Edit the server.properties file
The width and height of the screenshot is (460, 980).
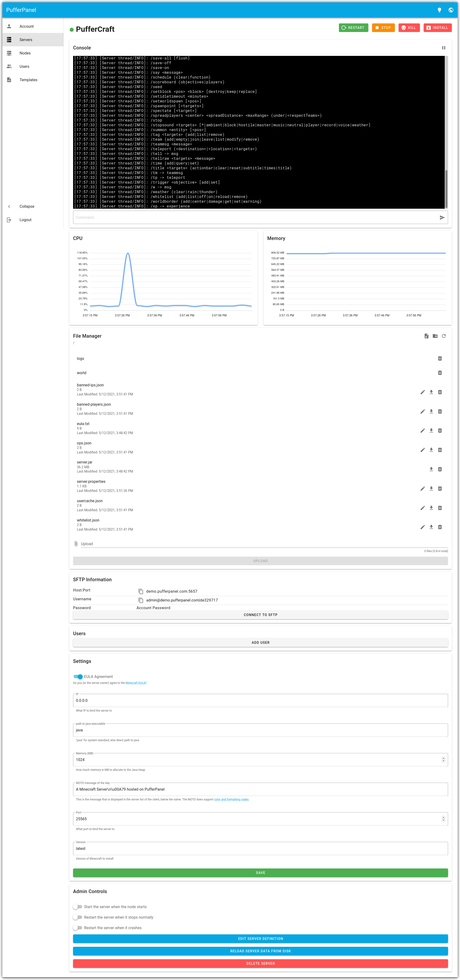[422, 489]
